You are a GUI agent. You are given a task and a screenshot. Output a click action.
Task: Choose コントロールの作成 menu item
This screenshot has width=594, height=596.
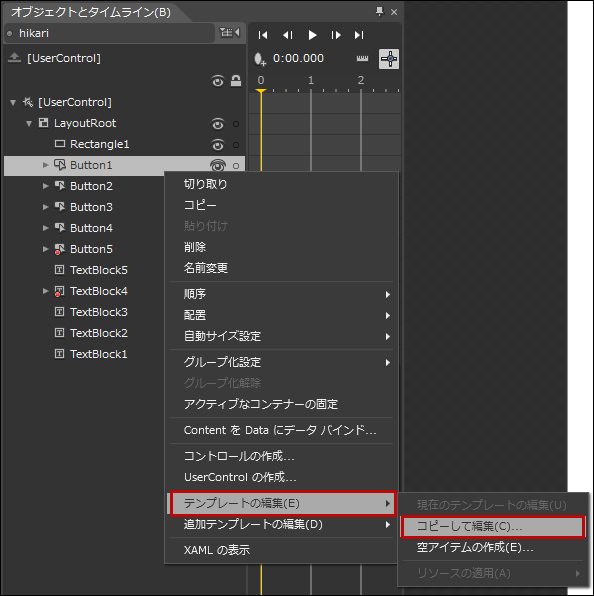click(282, 456)
